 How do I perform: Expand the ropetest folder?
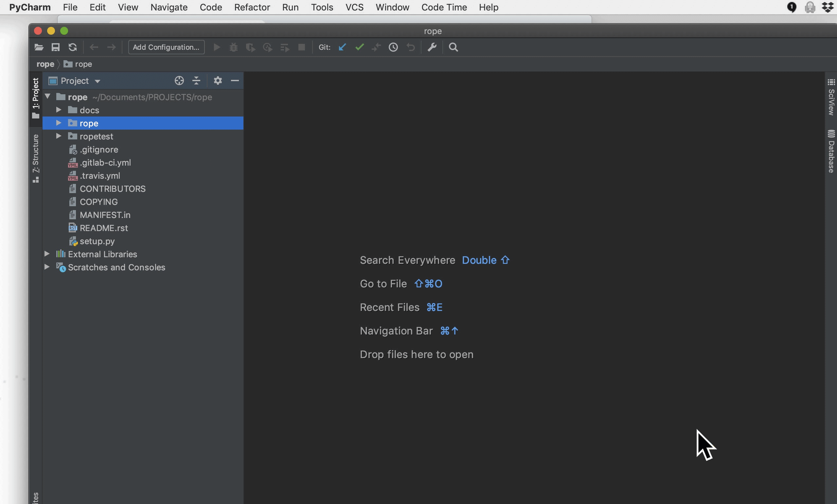[x=59, y=136]
